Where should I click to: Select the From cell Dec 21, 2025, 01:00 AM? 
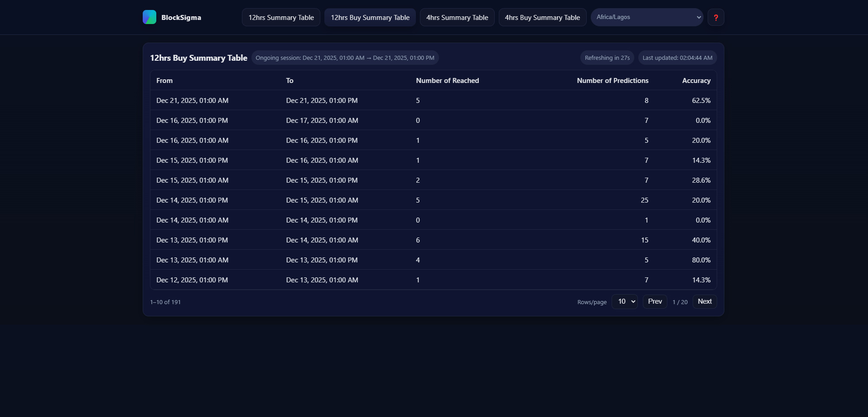tap(192, 100)
